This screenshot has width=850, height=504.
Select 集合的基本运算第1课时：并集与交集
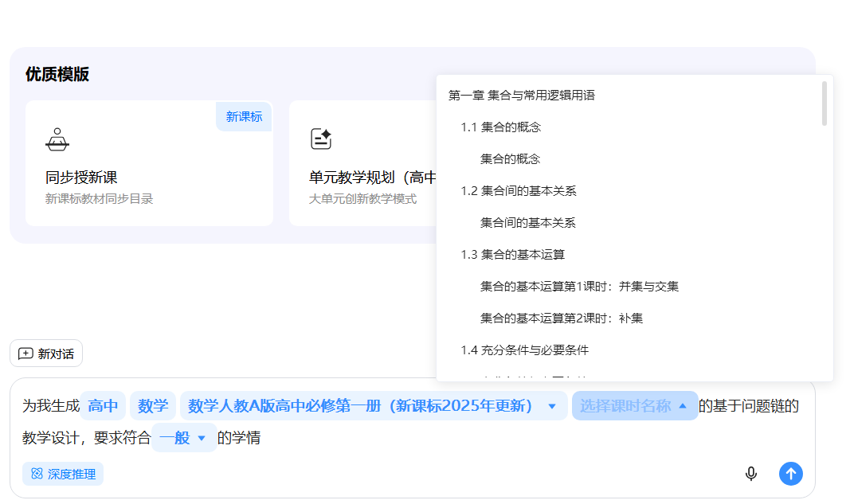click(580, 286)
